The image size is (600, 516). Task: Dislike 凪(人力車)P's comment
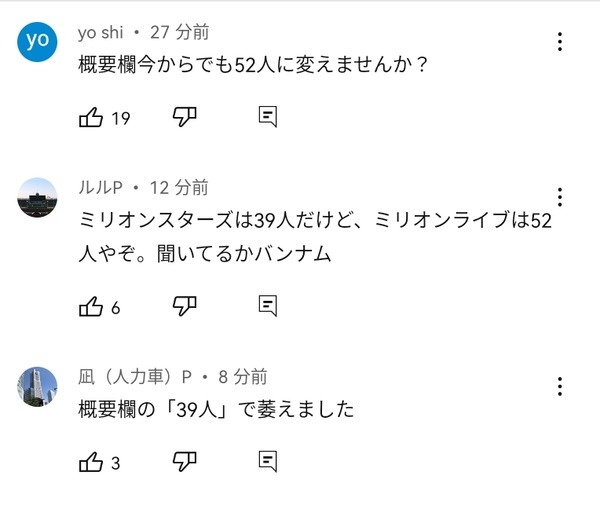184,462
